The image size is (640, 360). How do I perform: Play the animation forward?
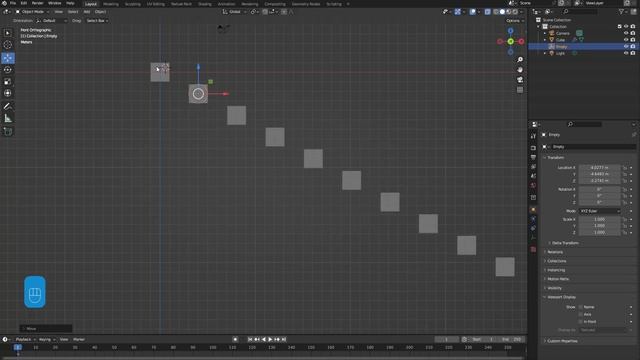pos(270,340)
